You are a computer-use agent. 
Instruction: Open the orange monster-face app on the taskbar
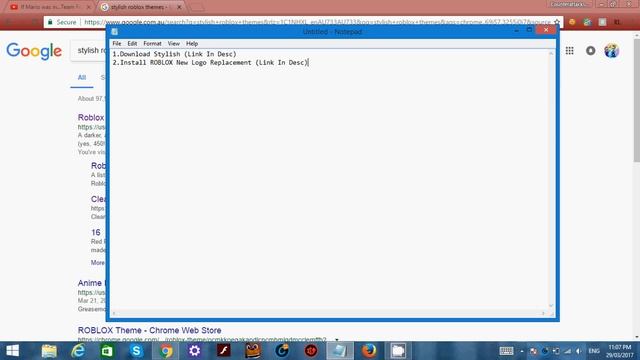(x=253, y=351)
